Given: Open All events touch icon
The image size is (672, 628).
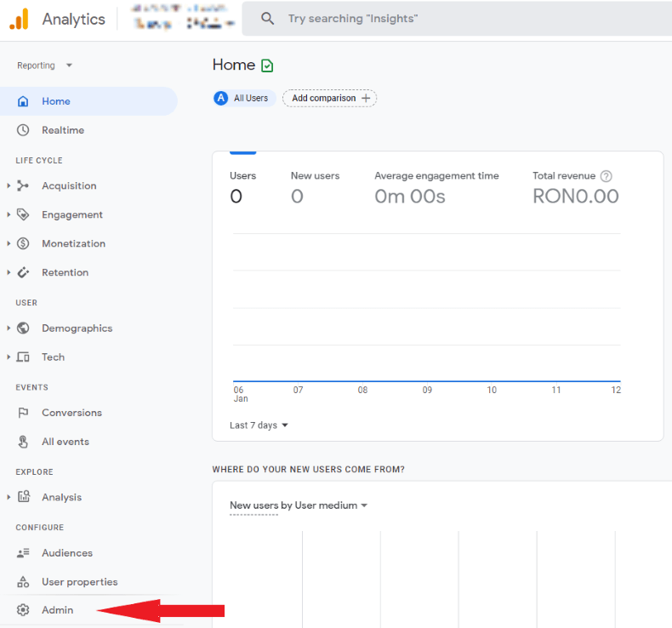Looking at the screenshot, I should point(23,442).
